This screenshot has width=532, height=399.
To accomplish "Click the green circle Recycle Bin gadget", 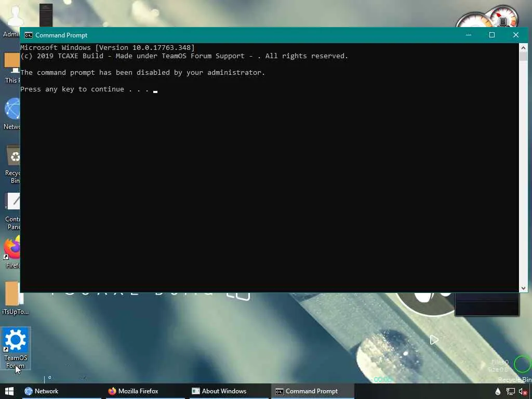I will tap(522, 364).
